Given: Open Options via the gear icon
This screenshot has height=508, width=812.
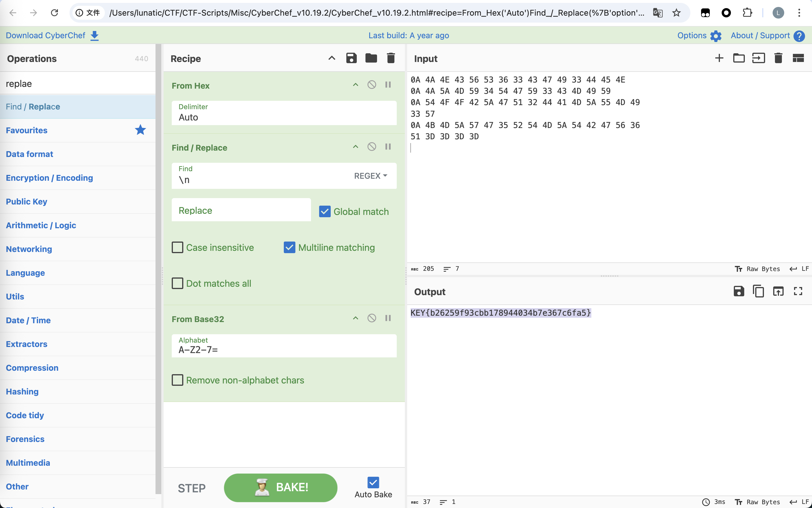Looking at the screenshot, I should click(716, 36).
